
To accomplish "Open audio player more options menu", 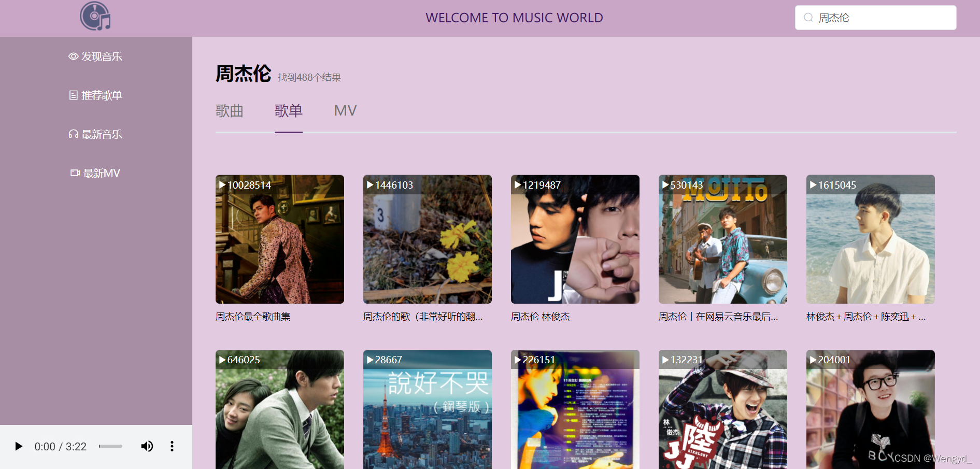I will 172,446.
